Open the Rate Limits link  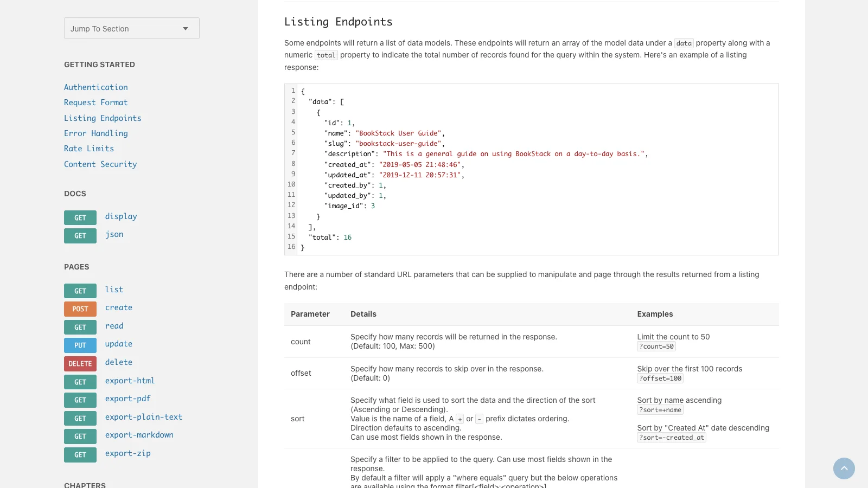coord(89,149)
